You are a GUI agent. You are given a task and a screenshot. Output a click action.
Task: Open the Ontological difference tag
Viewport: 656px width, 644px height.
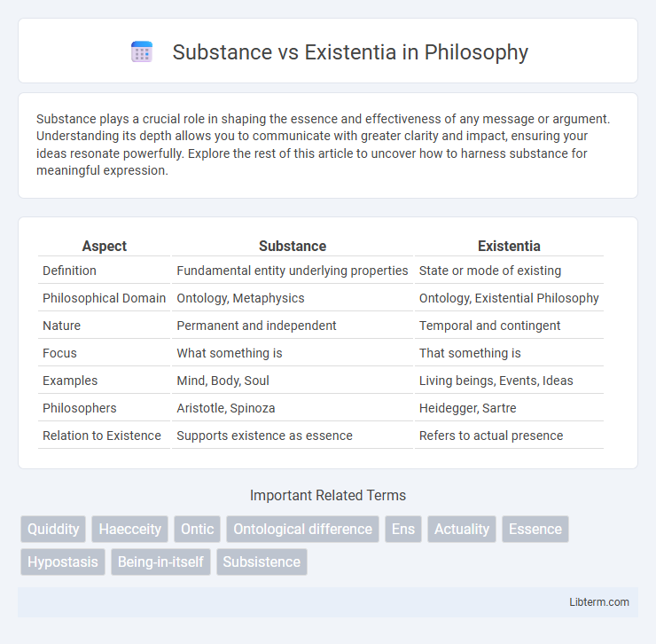coord(302,529)
